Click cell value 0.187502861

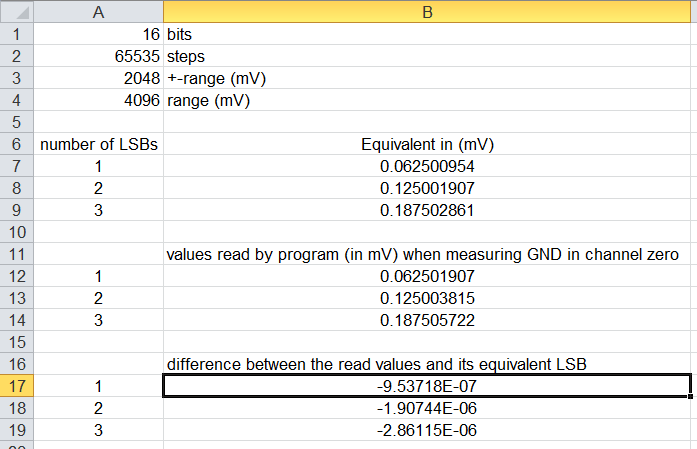(427, 210)
